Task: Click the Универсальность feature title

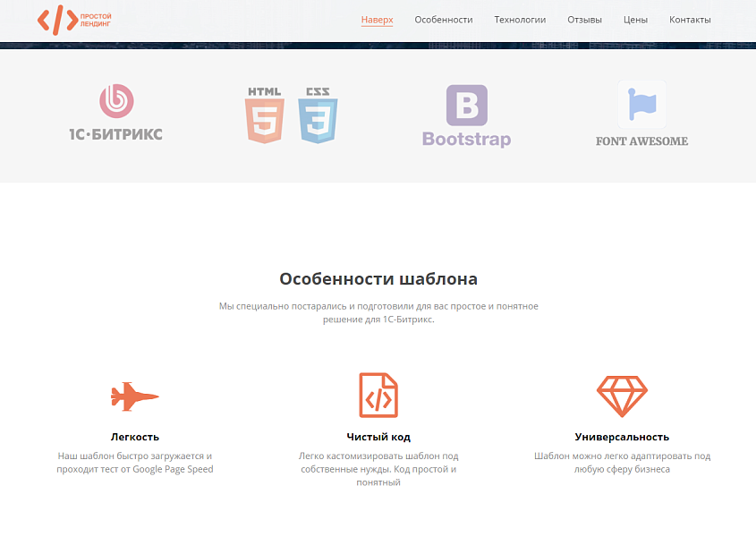Action: pyautogui.click(x=623, y=438)
